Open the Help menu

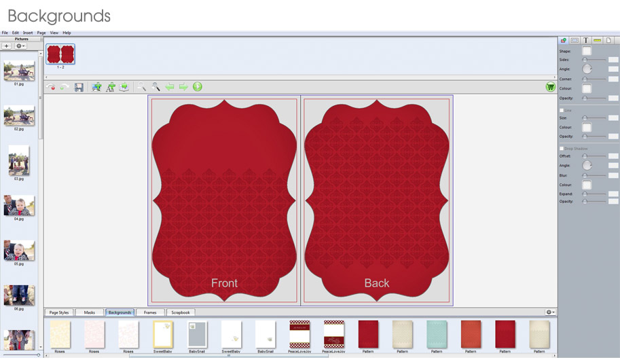[x=67, y=33]
